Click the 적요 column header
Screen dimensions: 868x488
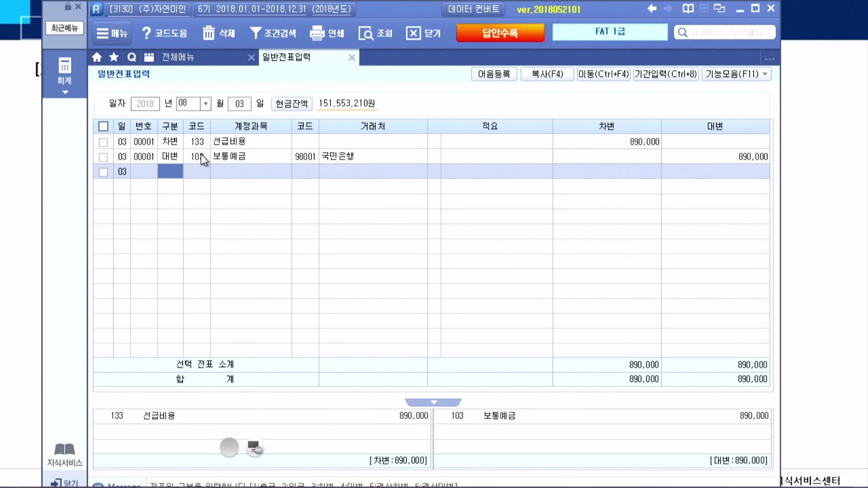pyautogui.click(x=490, y=127)
